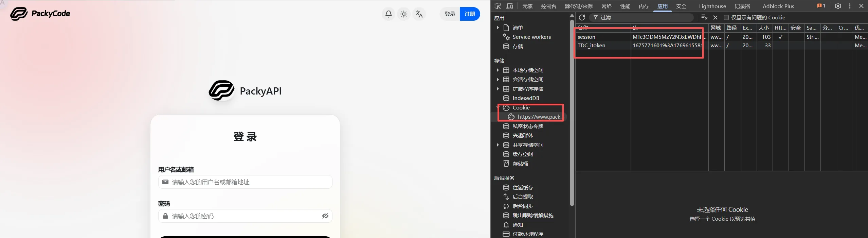Screen dimensions: 868x238
Task: Select the TDC_itoken cookie row
Action: point(722,45)
